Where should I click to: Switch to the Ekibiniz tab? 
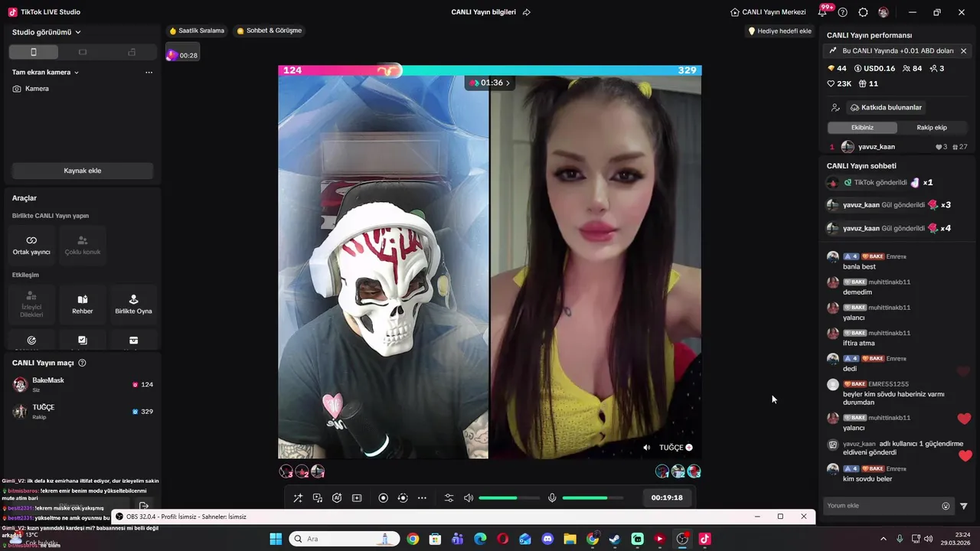[x=862, y=127]
